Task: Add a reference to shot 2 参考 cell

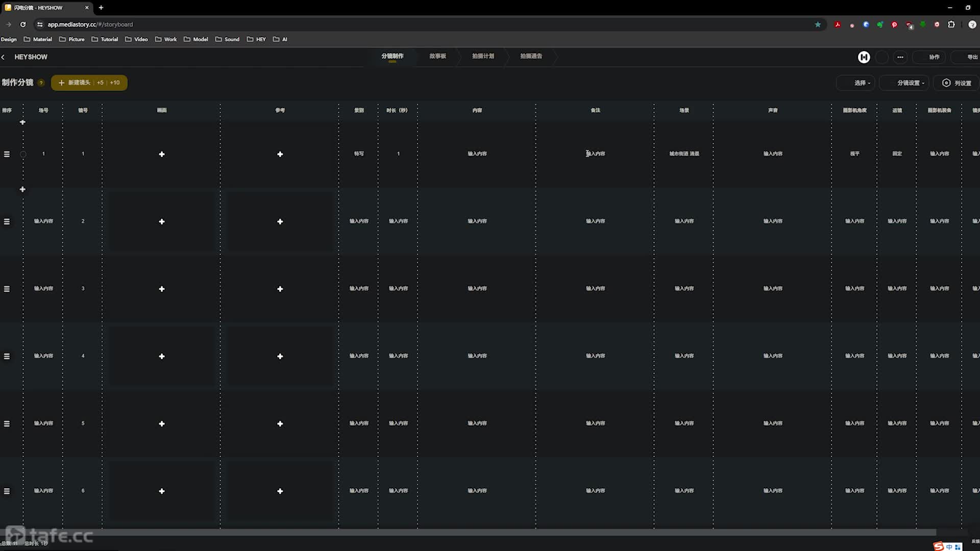Action: click(x=280, y=221)
